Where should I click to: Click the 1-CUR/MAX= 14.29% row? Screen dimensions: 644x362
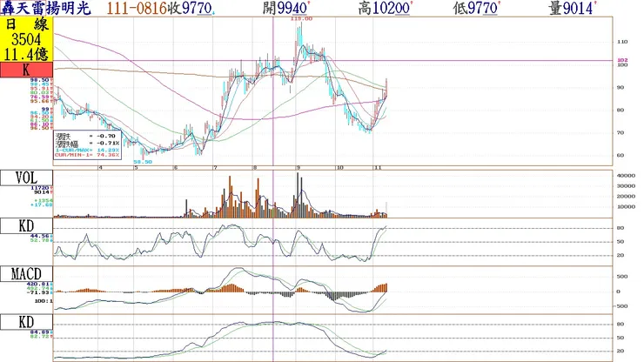88,150
